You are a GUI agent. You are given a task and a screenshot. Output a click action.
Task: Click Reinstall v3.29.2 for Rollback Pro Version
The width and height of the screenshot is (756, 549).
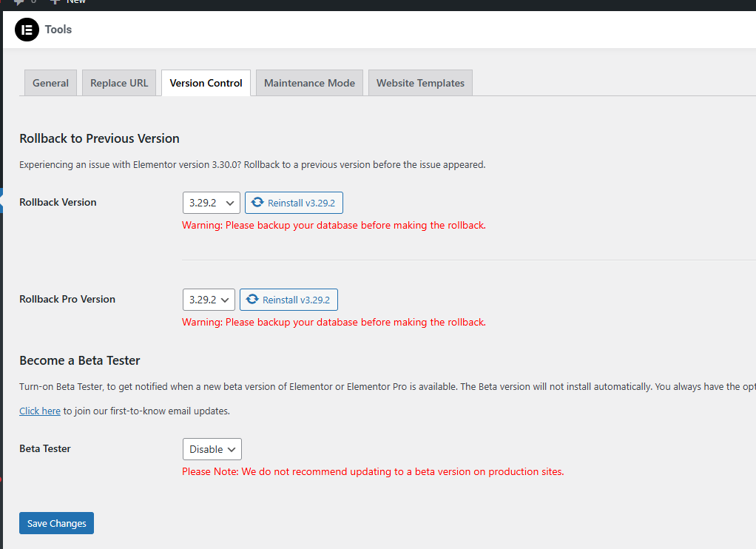[288, 300]
